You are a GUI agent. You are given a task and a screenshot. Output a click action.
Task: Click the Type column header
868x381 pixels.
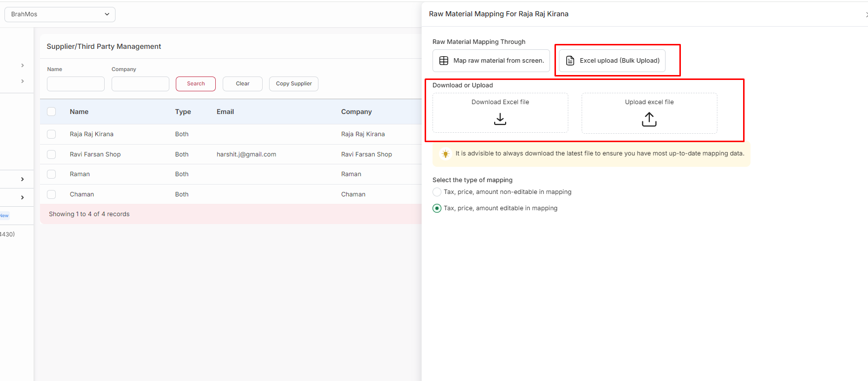click(x=183, y=112)
